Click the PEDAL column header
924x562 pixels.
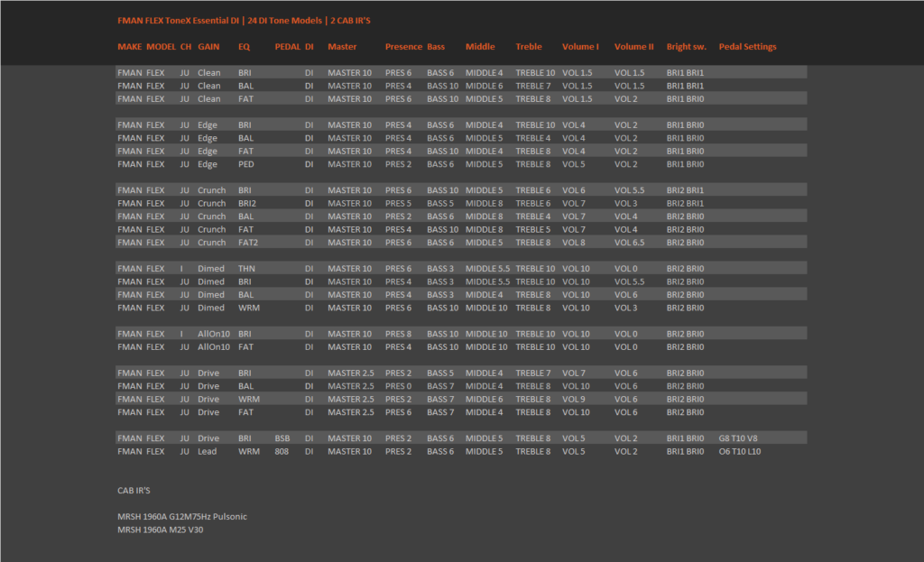[288, 47]
